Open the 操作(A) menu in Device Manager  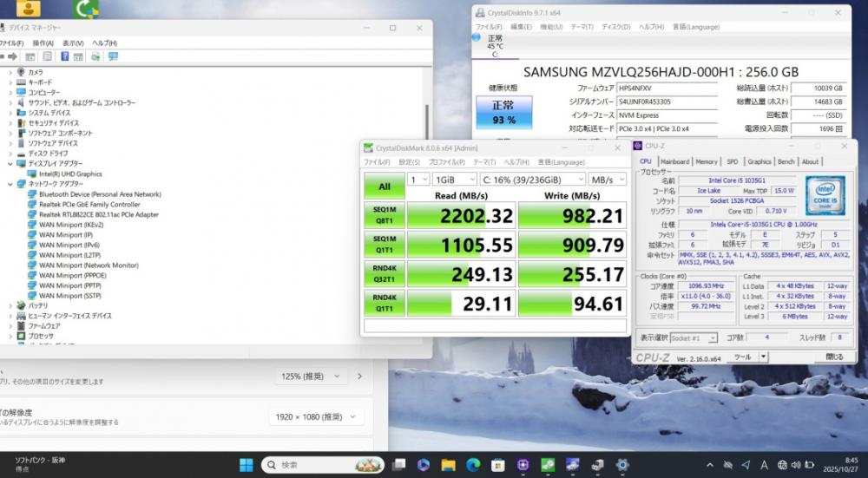pos(43,43)
